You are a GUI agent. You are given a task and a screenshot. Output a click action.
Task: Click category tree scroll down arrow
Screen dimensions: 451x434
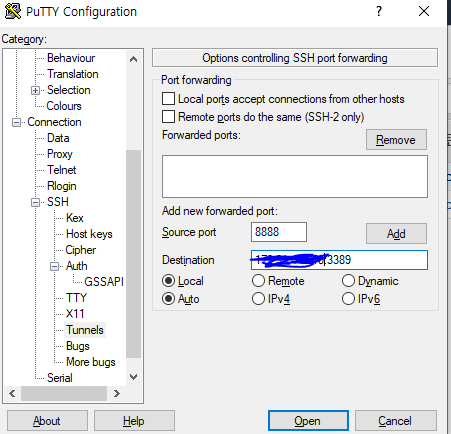[134, 377]
